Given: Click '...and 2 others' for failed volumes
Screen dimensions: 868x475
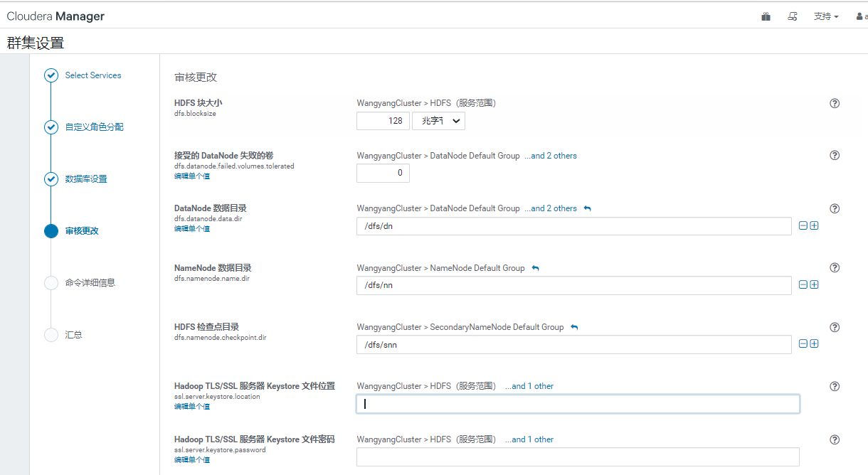Looking at the screenshot, I should tap(551, 156).
